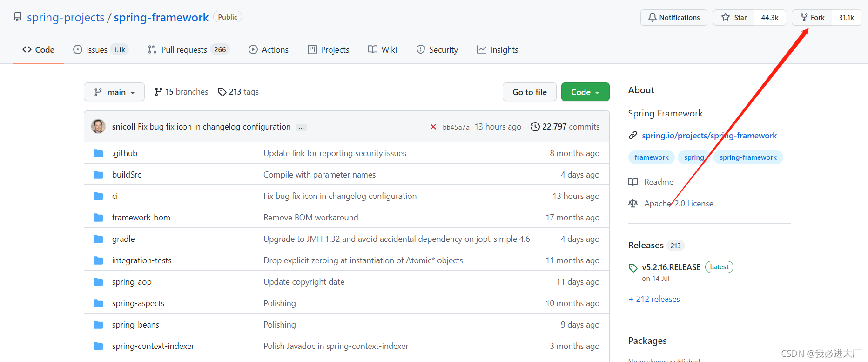Open the buildSrc folder
The width and height of the screenshot is (868, 362).
127,175
